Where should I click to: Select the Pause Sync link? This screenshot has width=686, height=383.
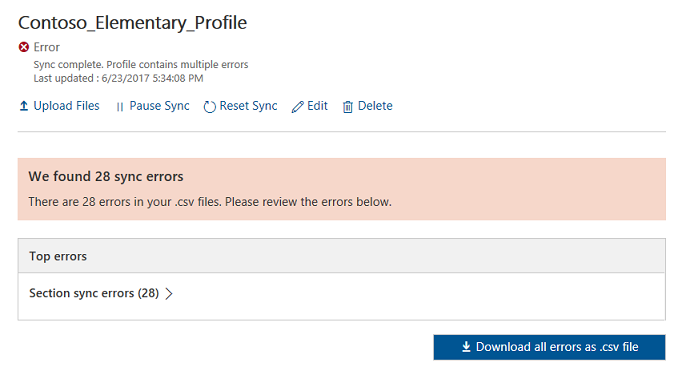tap(159, 106)
